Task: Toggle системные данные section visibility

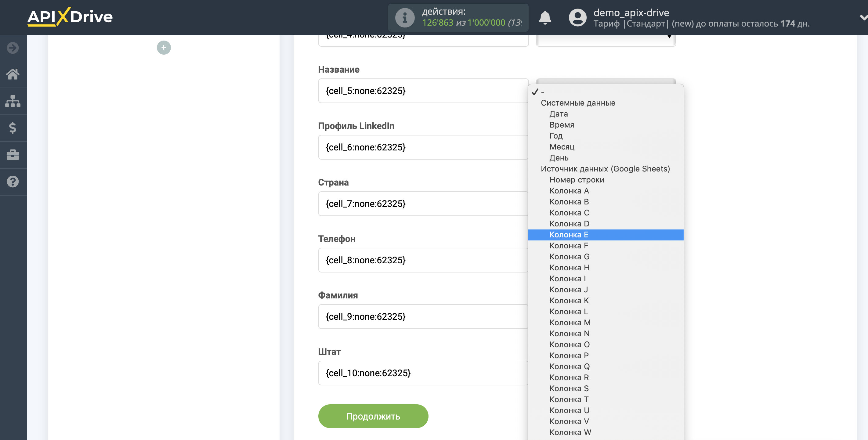Action: pos(578,103)
